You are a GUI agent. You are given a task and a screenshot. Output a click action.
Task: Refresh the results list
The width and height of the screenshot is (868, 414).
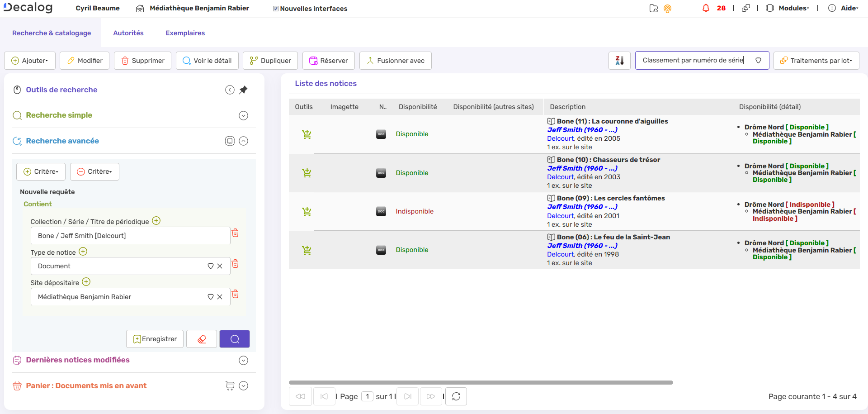456,396
